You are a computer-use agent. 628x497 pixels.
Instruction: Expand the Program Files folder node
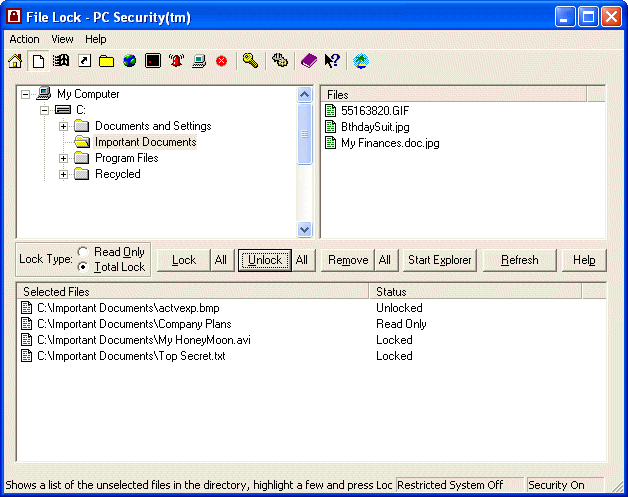point(64,158)
